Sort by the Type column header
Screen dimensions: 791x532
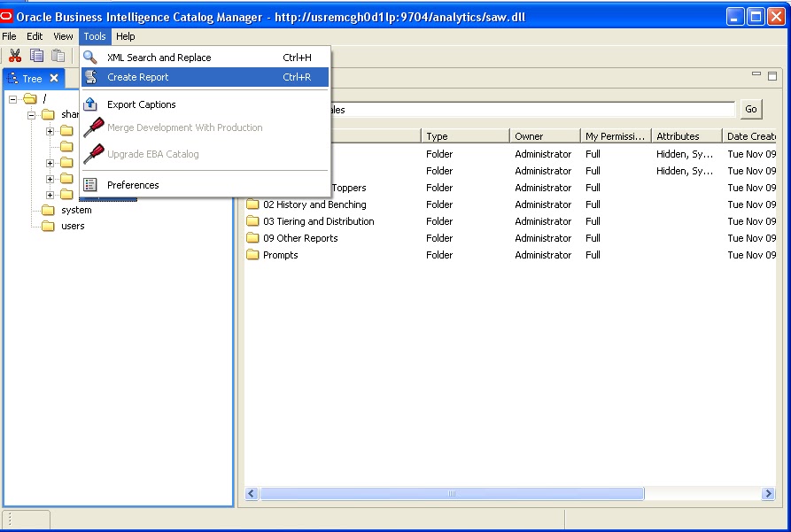(465, 136)
